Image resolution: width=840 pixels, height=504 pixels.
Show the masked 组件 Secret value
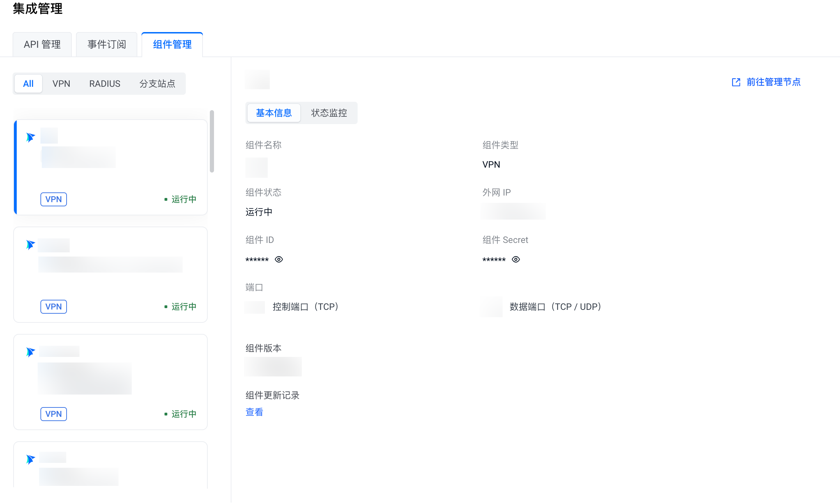516,259
